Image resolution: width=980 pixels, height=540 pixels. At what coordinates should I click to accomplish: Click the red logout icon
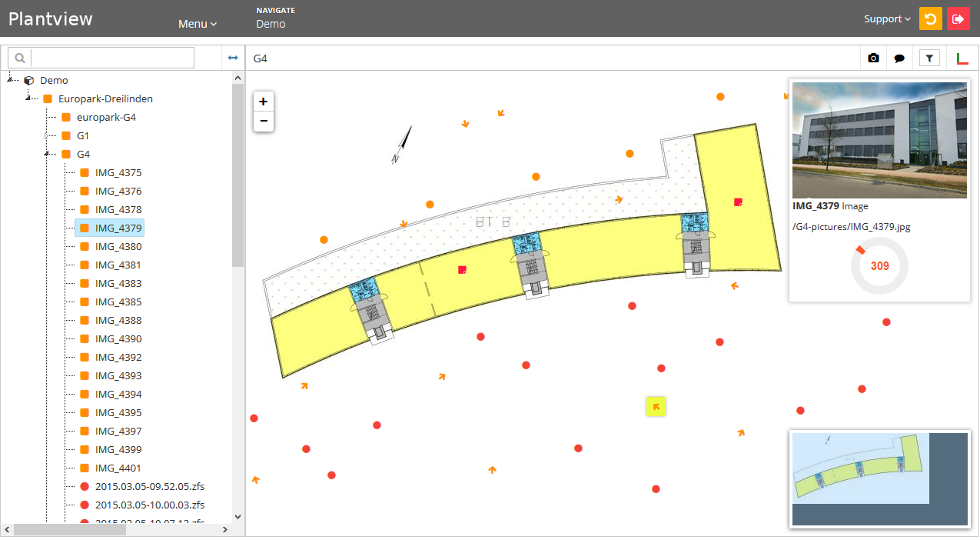click(x=958, y=19)
